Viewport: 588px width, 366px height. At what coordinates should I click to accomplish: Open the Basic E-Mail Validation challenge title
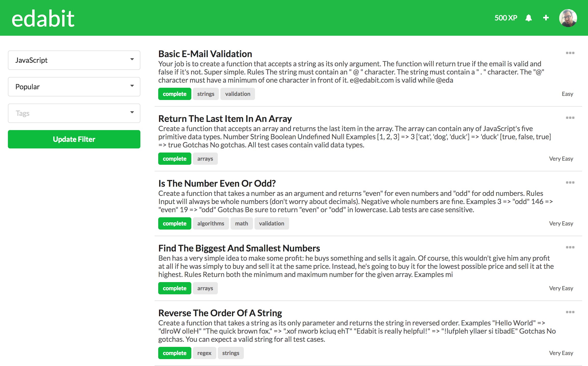tap(205, 54)
